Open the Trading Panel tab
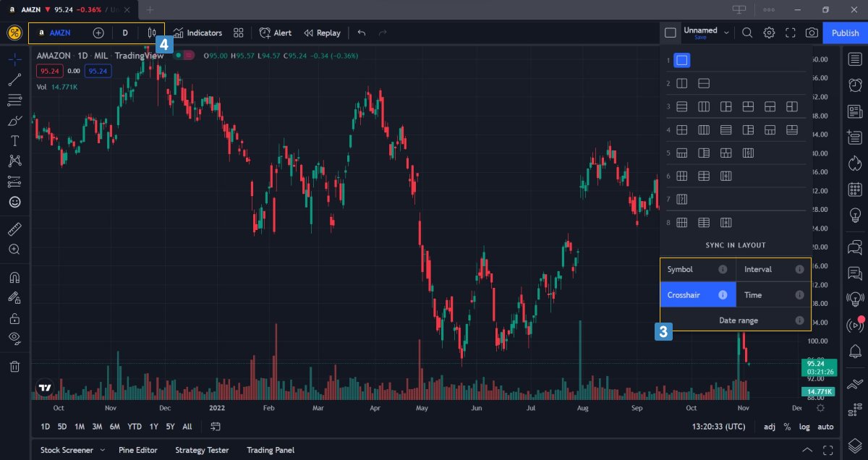Viewport: 868px width, 460px height. click(x=271, y=450)
